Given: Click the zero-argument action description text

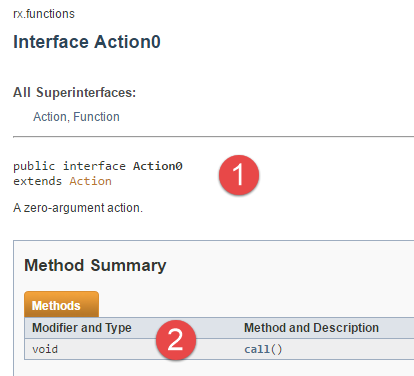Looking at the screenshot, I should (78, 208).
